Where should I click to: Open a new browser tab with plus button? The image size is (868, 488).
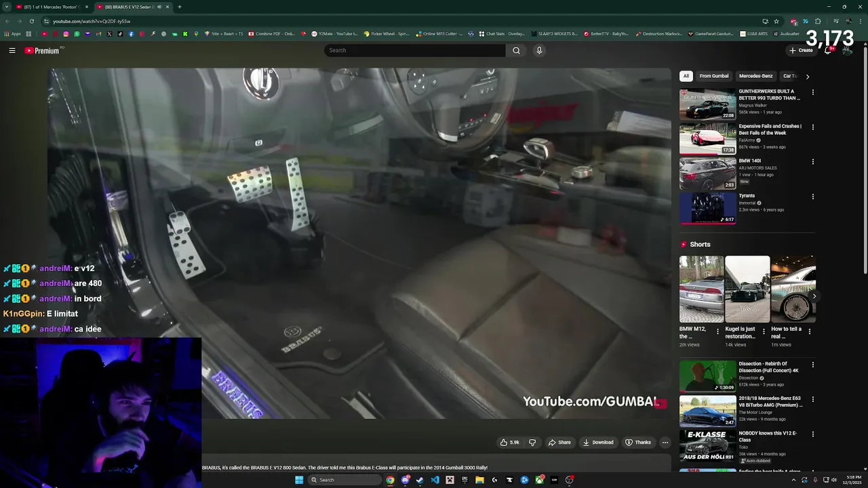pyautogui.click(x=180, y=7)
